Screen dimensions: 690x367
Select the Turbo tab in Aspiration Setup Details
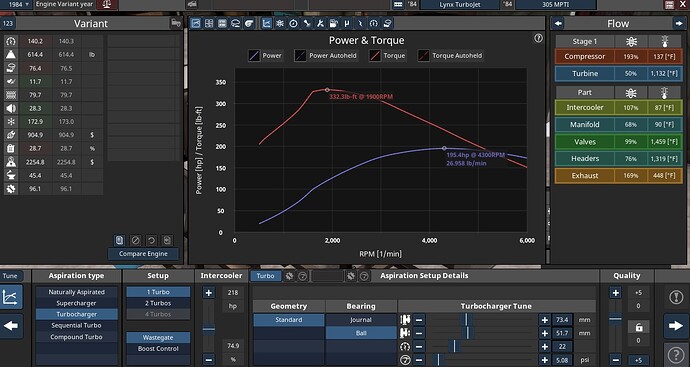(x=265, y=276)
